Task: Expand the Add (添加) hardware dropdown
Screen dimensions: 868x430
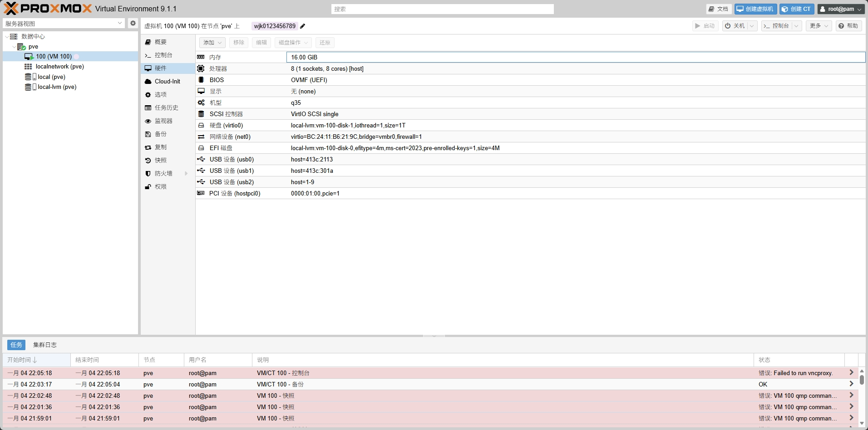Action: click(x=212, y=43)
